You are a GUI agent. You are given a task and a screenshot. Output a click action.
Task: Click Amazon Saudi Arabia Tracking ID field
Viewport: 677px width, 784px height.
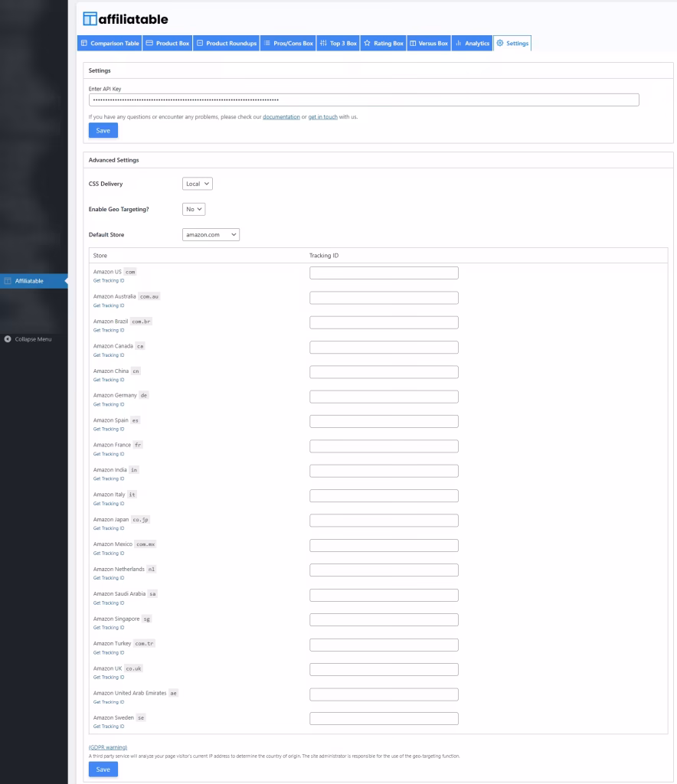pyautogui.click(x=384, y=595)
